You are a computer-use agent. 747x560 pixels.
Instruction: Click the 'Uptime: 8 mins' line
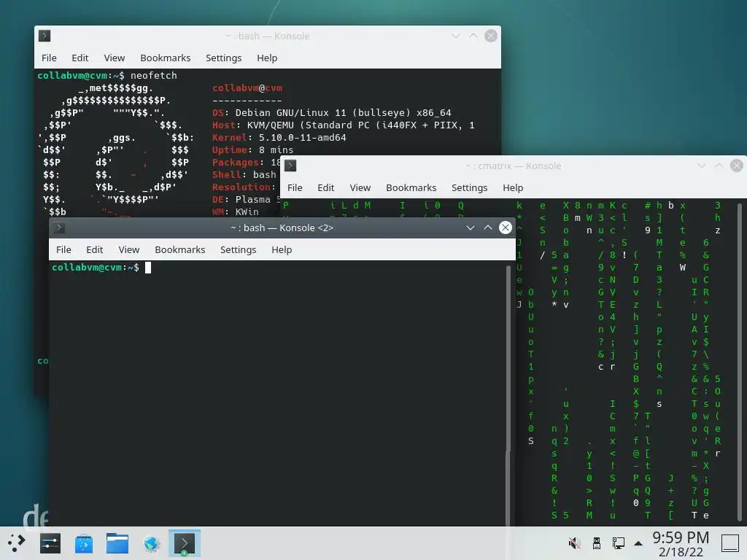(x=253, y=150)
